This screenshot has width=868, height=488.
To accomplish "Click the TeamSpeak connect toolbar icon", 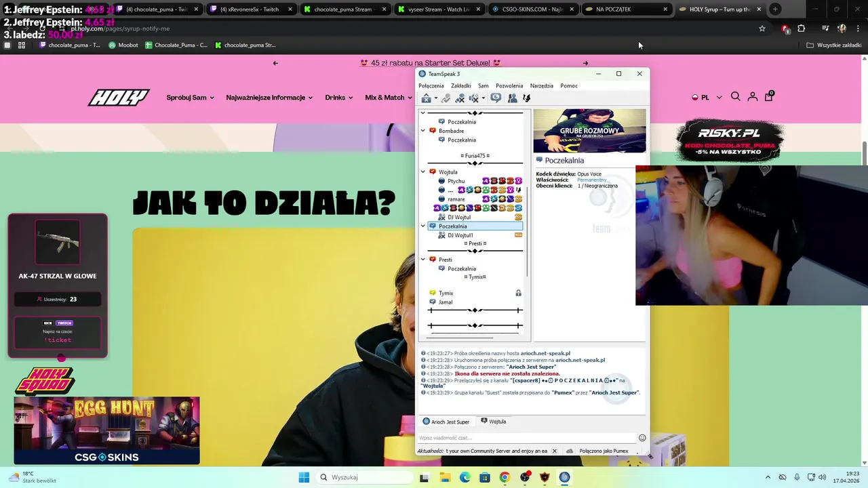I will (426, 98).
